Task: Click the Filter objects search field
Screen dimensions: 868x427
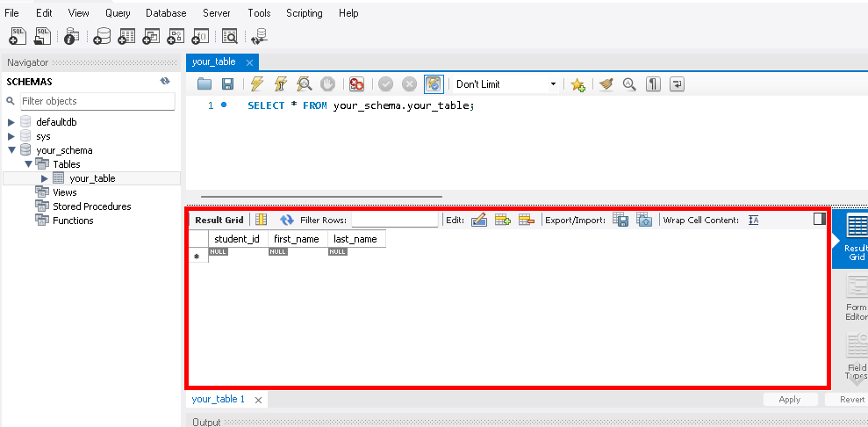Action: [x=97, y=101]
